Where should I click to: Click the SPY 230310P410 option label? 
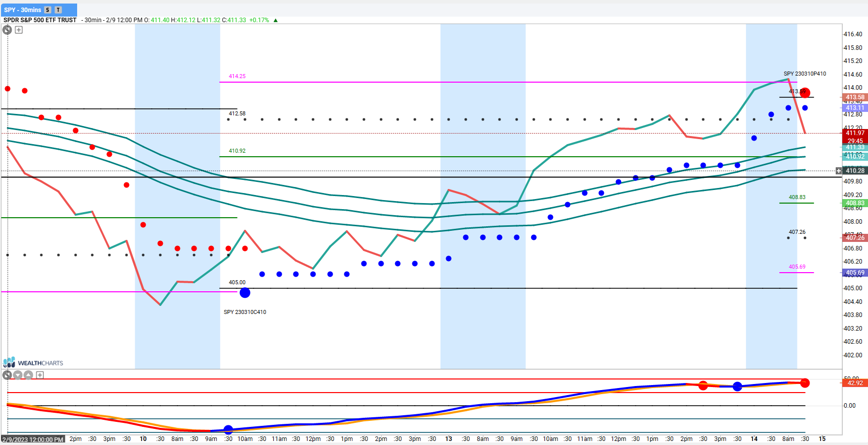(805, 74)
